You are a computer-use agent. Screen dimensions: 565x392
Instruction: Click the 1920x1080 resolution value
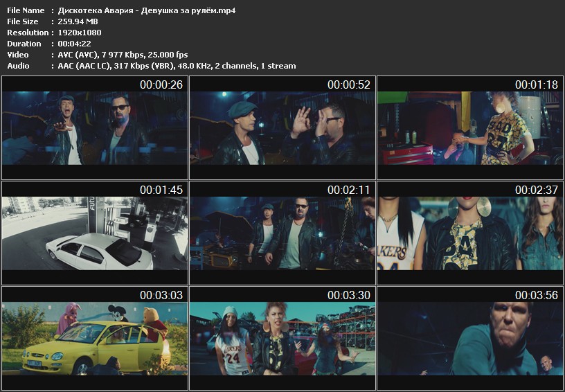pos(76,33)
